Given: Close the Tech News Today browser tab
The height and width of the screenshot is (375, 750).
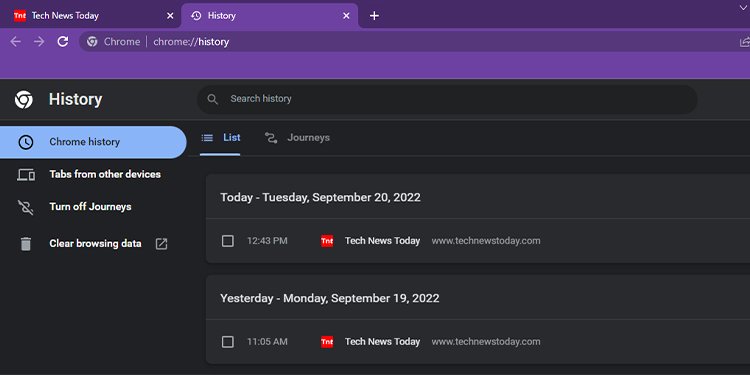Looking at the screenshot, I should click(170, 16).
